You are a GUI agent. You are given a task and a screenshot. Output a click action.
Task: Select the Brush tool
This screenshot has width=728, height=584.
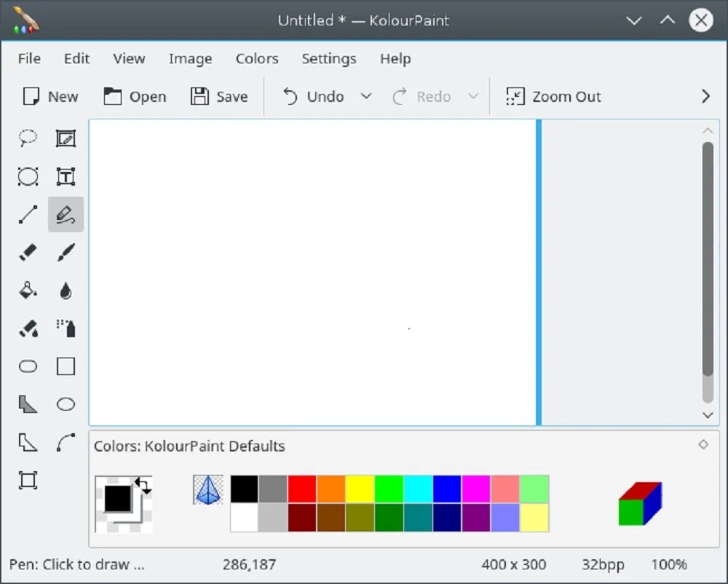[66, 253]
